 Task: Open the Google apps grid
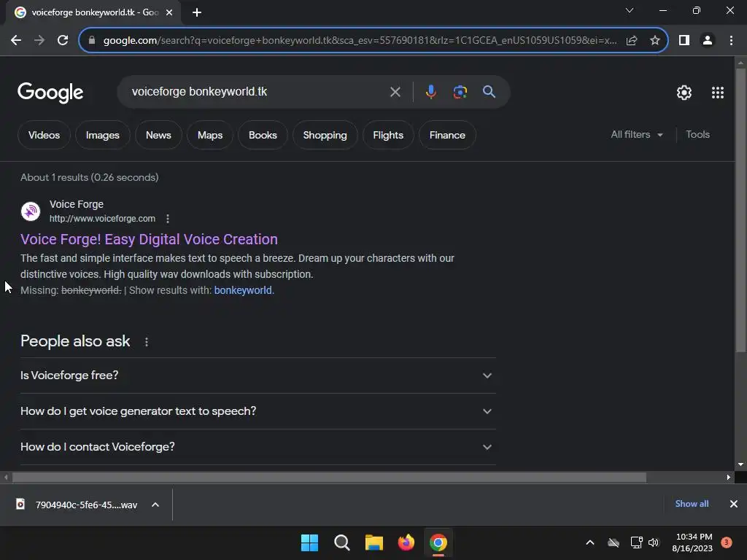[x=718, y=93]
